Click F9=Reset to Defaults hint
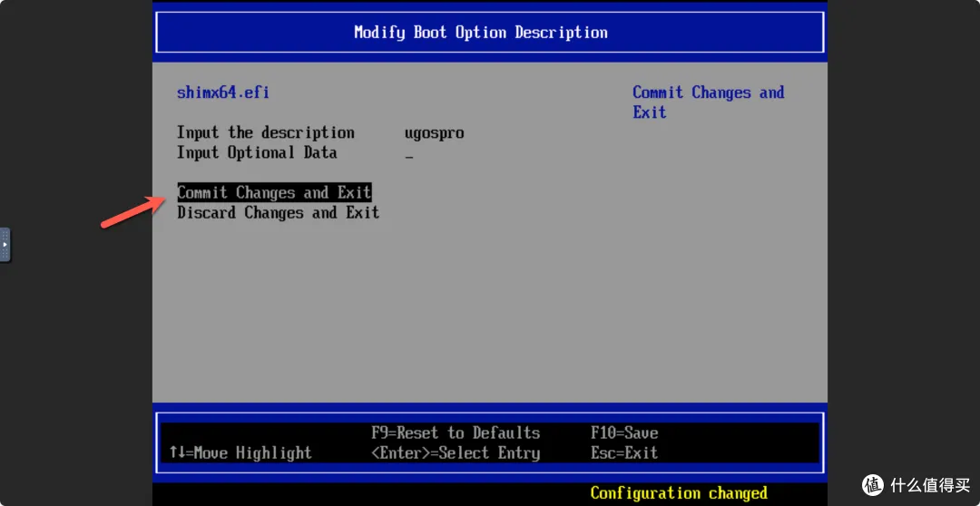This screenshot has width=980, height=506. 455,433
